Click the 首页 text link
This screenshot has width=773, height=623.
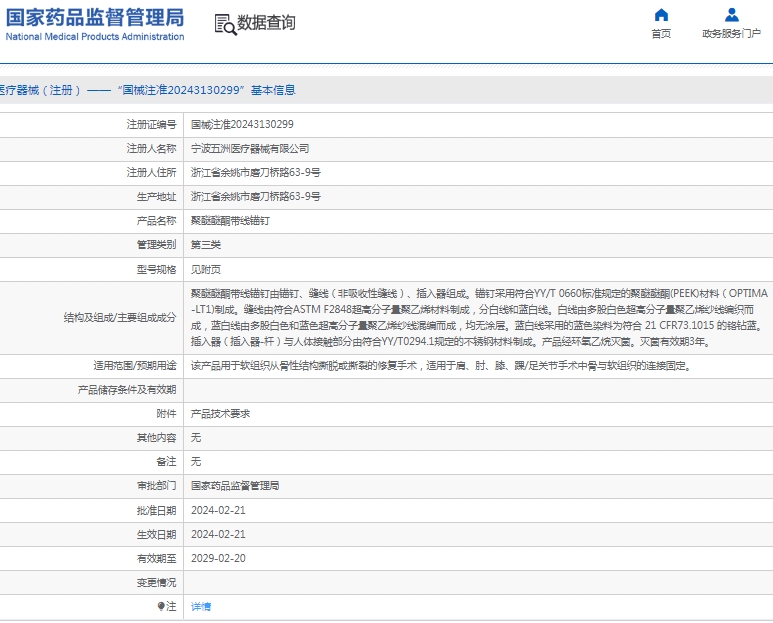[661, 34]
